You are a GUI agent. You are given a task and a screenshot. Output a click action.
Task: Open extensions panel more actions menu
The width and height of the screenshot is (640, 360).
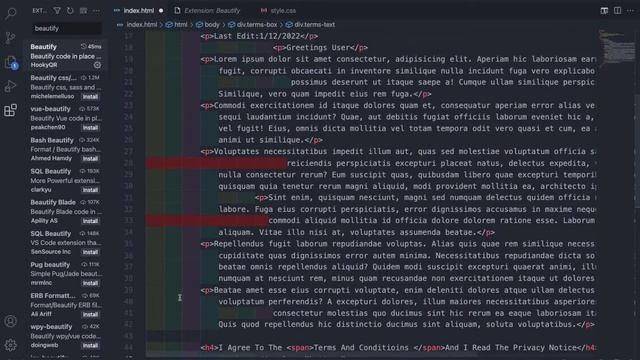[x=96, y=11]
